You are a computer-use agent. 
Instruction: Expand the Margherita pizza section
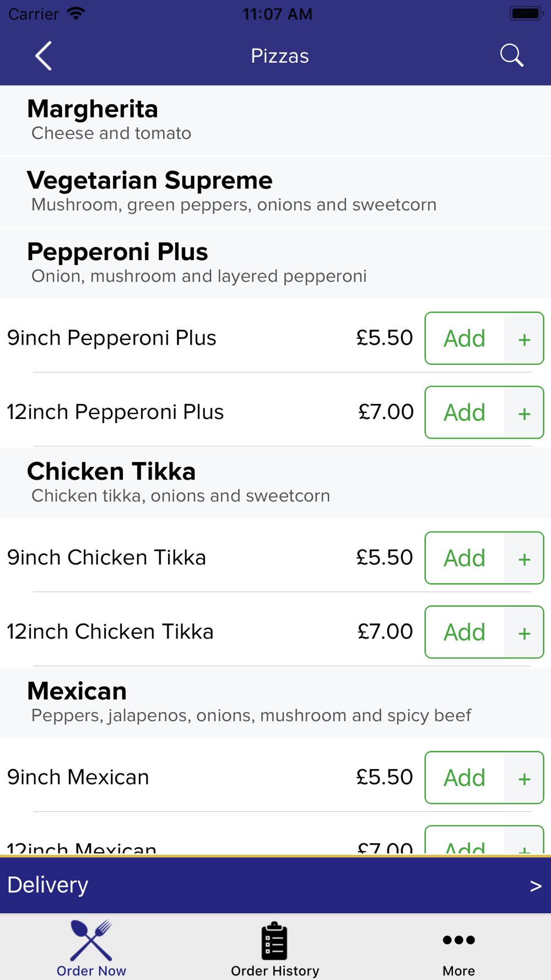click(x=275, y=120)
